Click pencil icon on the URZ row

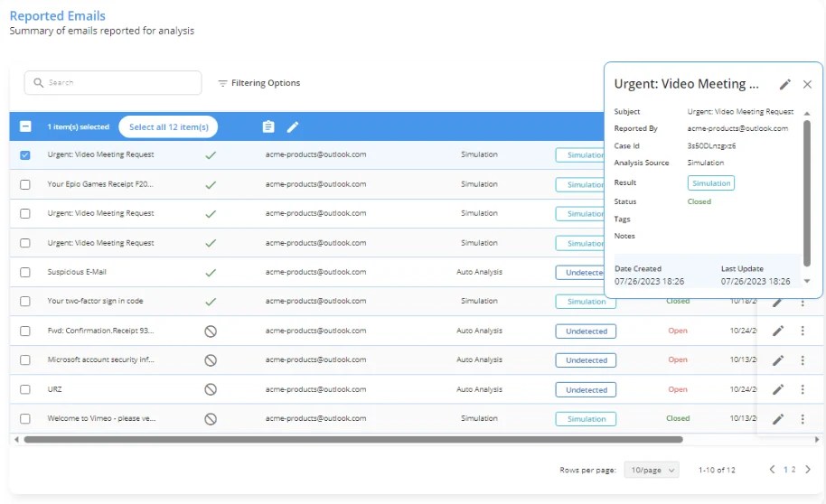click(x=778, y=389)
